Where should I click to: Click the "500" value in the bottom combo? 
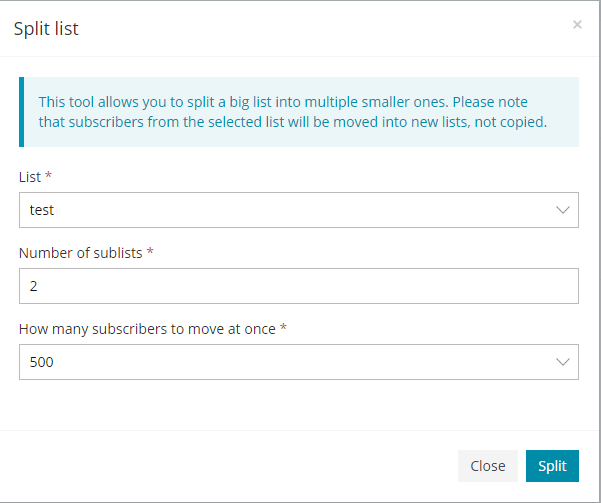(x=42, y=362)
